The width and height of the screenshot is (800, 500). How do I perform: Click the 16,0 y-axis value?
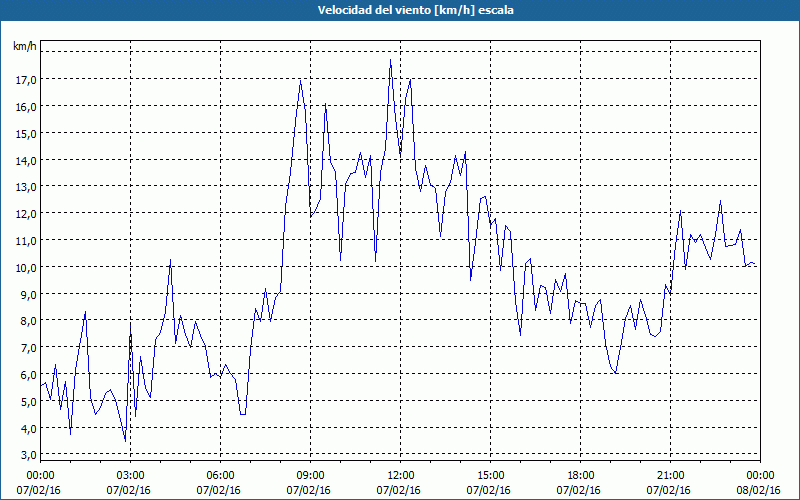click(27, 107)
